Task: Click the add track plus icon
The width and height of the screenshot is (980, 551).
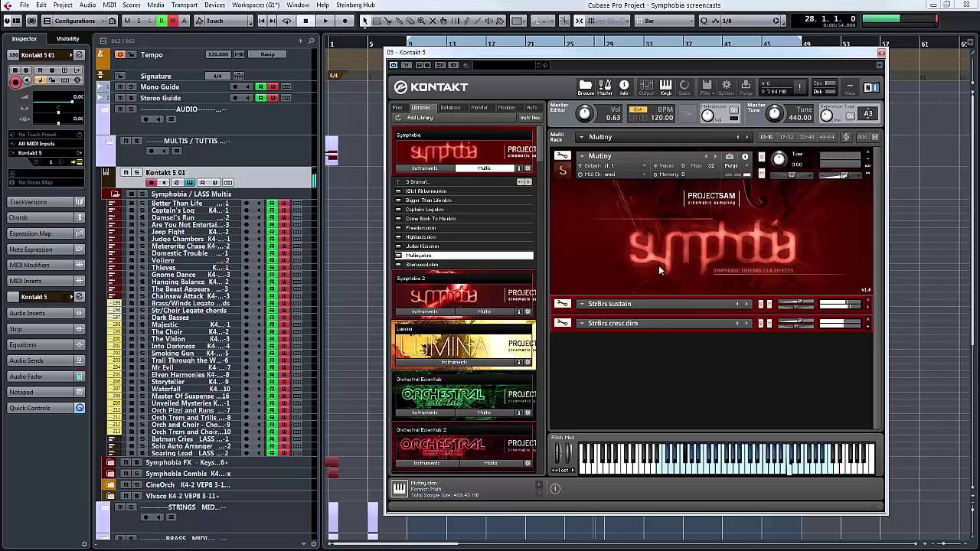Action: click(x=300, y=40)
